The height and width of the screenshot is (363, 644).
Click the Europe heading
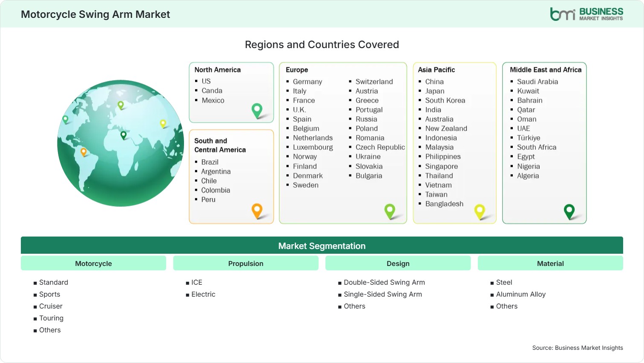297,70
